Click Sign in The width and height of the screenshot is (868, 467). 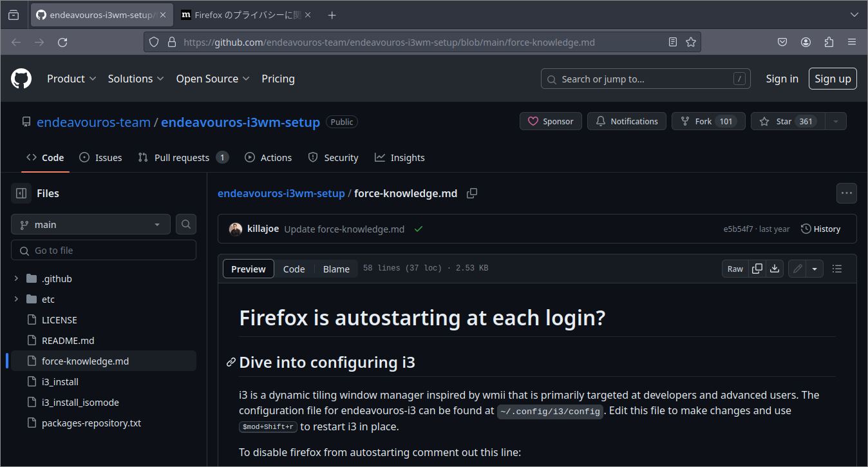(782, 79)
